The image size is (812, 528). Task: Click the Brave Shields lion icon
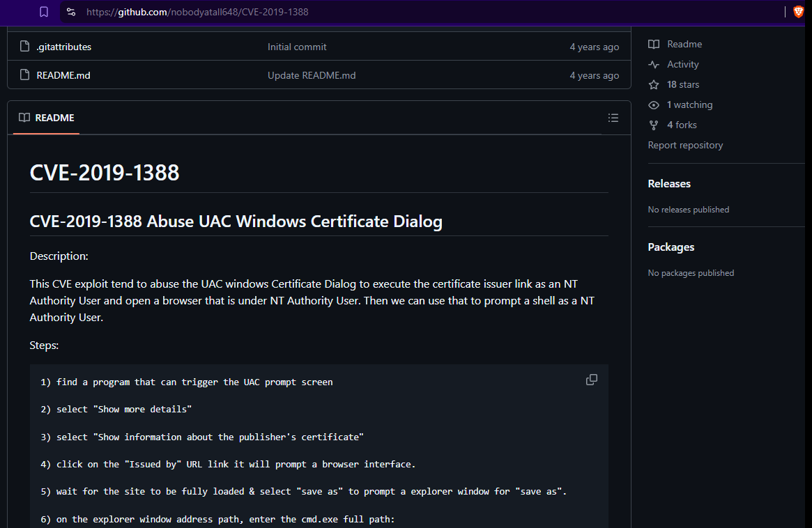799,12
